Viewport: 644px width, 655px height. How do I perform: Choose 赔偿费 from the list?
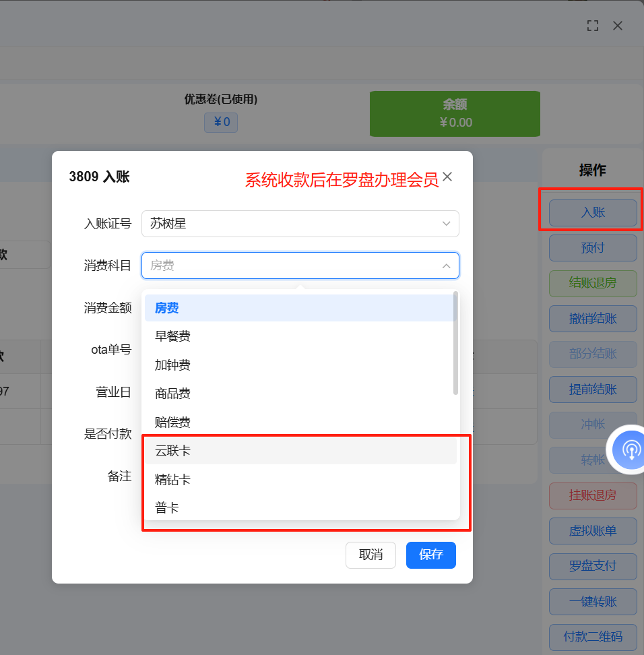click(x=300, y=423)
